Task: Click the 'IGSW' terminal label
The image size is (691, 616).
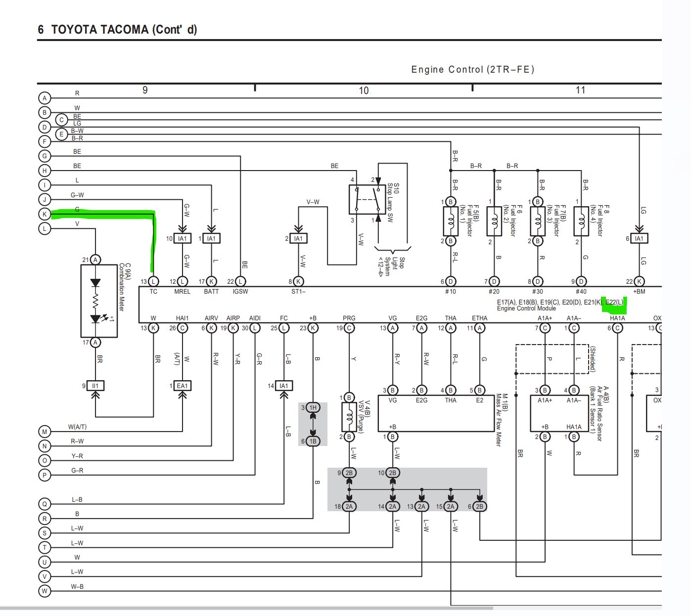Action: pos(240,292)
